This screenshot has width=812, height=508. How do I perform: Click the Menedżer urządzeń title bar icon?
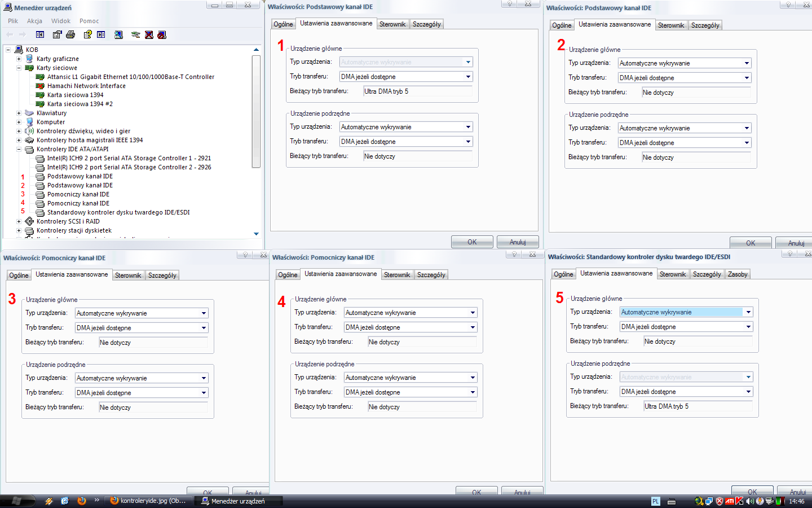[x=7, y=8]
